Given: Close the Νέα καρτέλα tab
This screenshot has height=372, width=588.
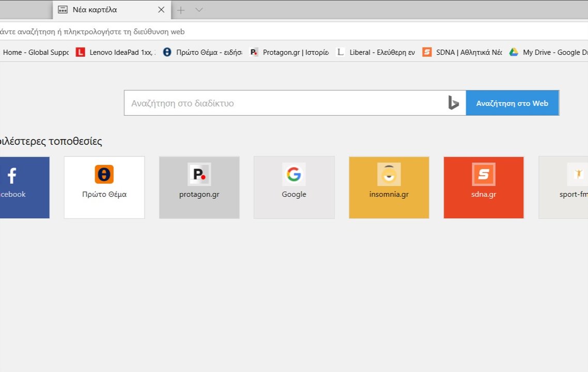Looking at the screenshot, I should (161, 10).
